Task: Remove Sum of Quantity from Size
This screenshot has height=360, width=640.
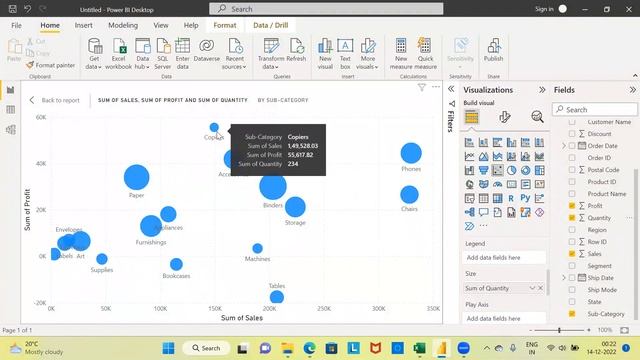Action: tap(541, 288)
